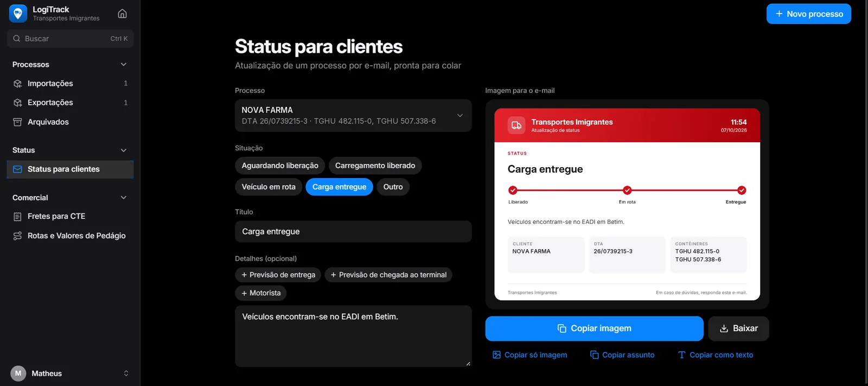
Task: Click the CLIENTE NOVA FARMA card in the preview
Action: 546,255
